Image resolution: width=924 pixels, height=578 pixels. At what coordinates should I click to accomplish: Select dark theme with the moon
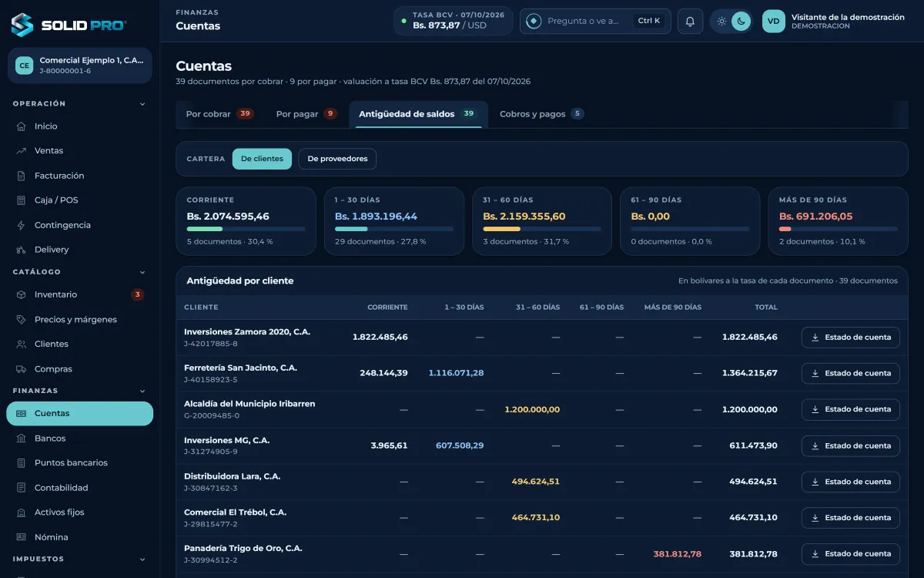click(x=741, y=22)
